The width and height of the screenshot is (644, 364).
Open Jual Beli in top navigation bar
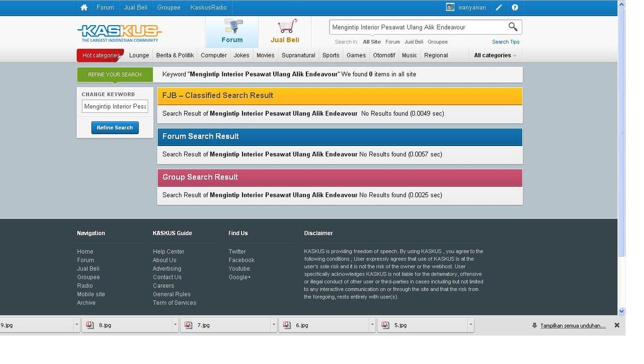pyautogui.click(x=135, y=8)
